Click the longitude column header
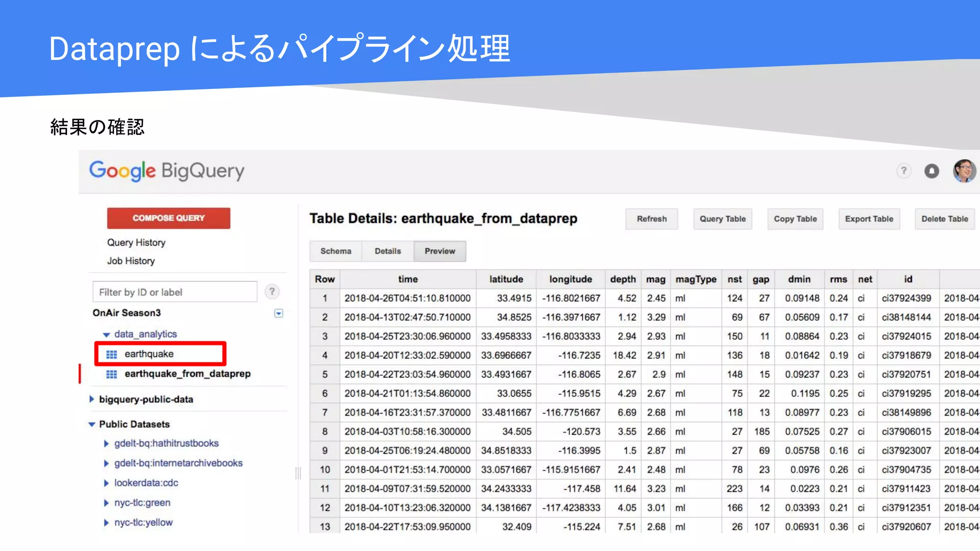The image size is (980, 551). click(x=570, y=279)
